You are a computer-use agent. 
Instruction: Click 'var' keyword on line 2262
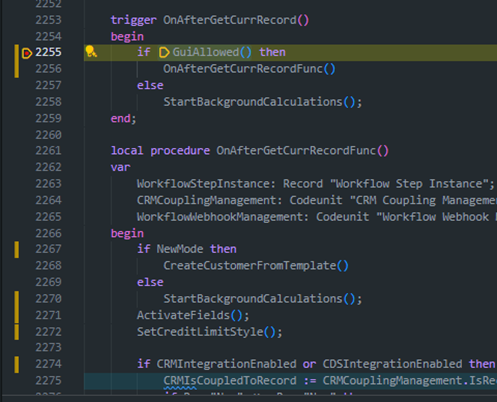coord(120,167)
